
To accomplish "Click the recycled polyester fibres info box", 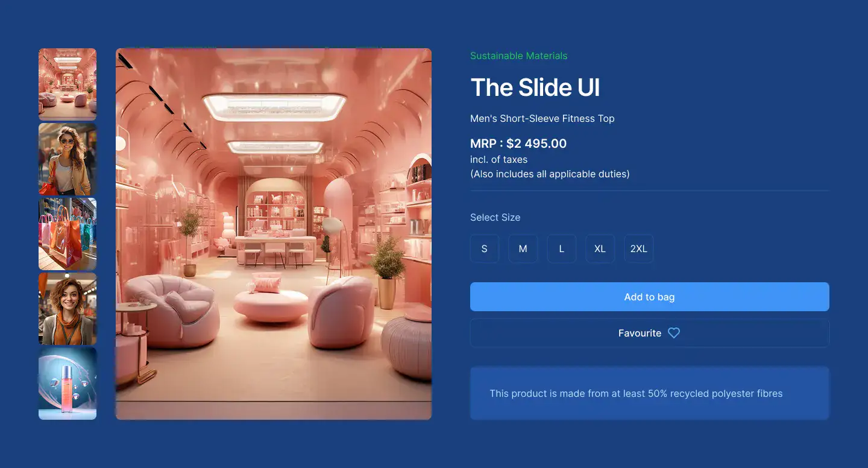I will (650, 393).
